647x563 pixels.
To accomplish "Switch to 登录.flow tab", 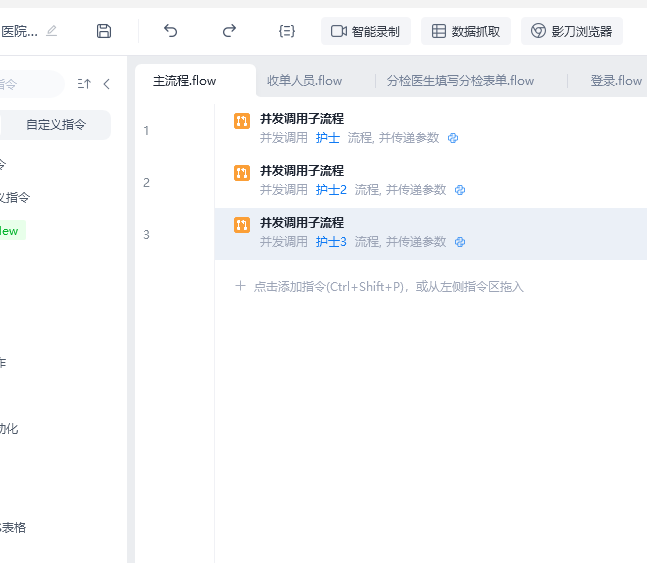I will (616, 81).
